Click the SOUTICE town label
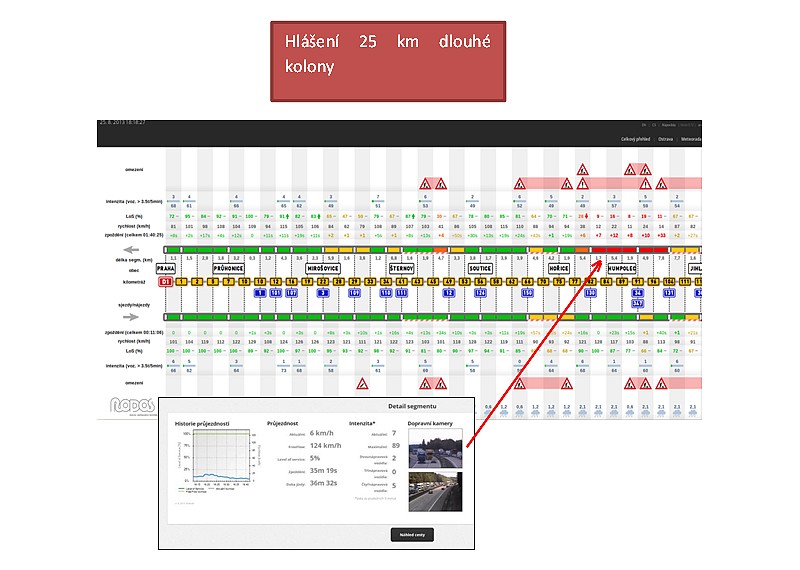This screenshot has height=570, width=800. click(x=480, y=268)
